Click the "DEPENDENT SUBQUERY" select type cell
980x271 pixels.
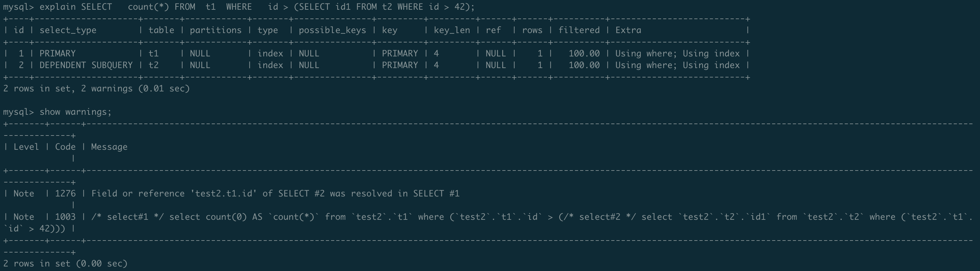(x=86, y=65)
